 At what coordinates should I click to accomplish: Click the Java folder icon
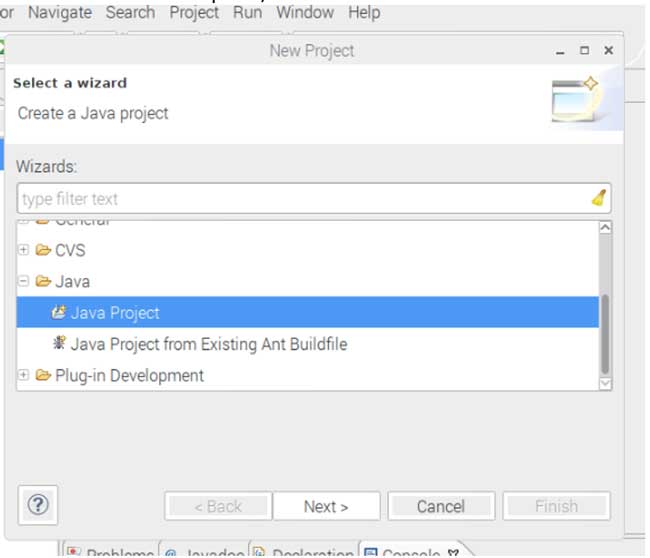pyautogui.click(x=43, y=282)
